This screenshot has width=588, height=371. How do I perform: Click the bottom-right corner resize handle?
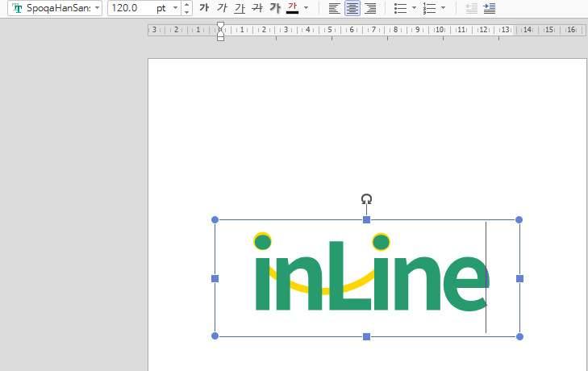pos(519,336)
